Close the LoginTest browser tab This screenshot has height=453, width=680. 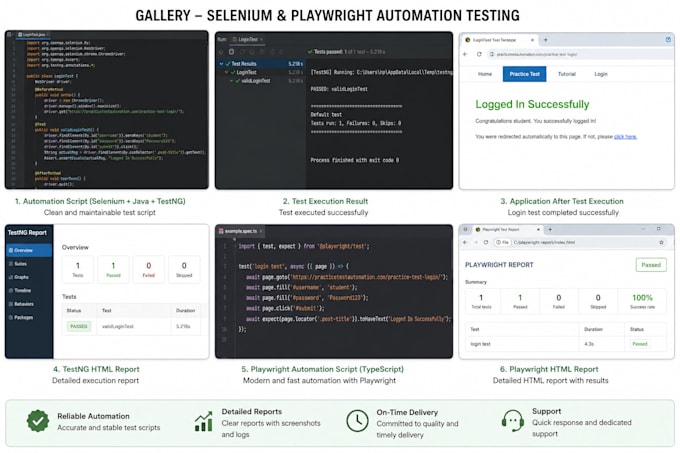tap(533, 40)
